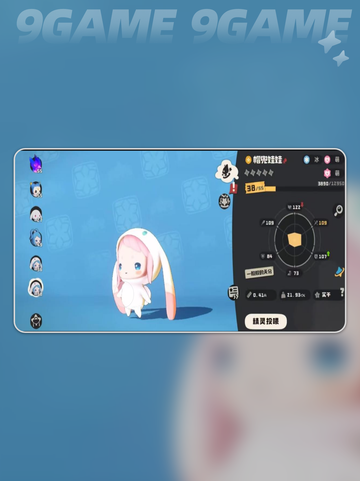Tap the five-star rating row
360x481 pixels.
click(x=259, y=173)
